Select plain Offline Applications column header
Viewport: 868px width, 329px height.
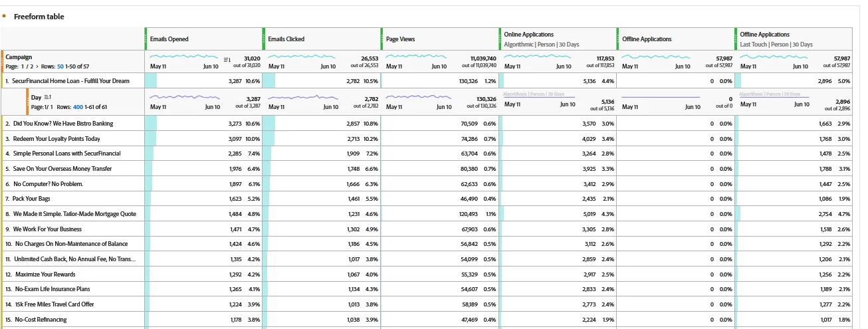tap(677, 39)
